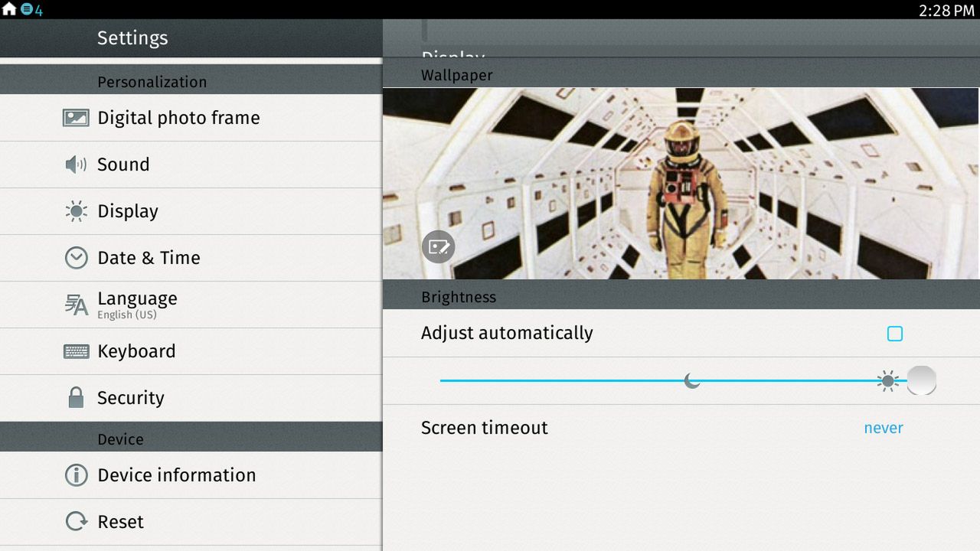Open Digital photo frame settings

tap(191, 118)
